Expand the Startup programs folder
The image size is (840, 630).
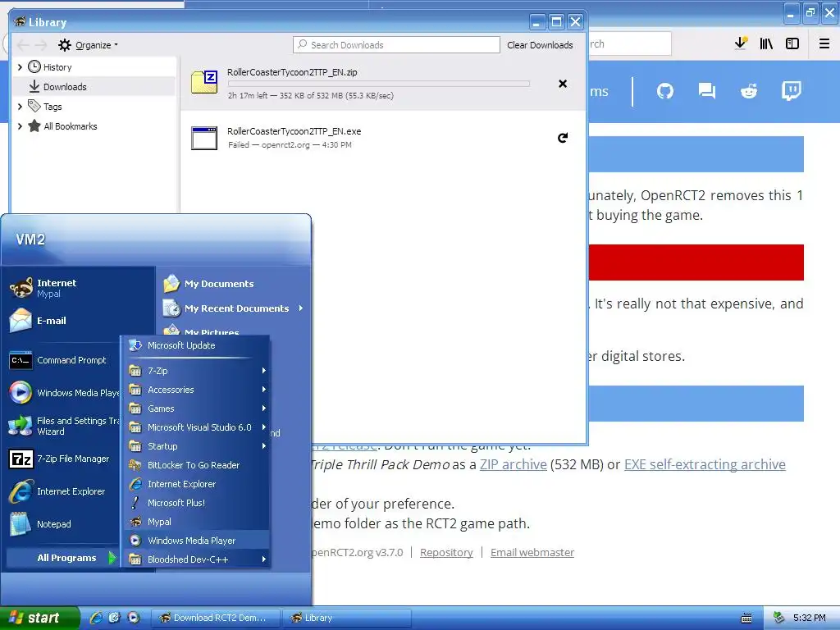tap(195, 446)
